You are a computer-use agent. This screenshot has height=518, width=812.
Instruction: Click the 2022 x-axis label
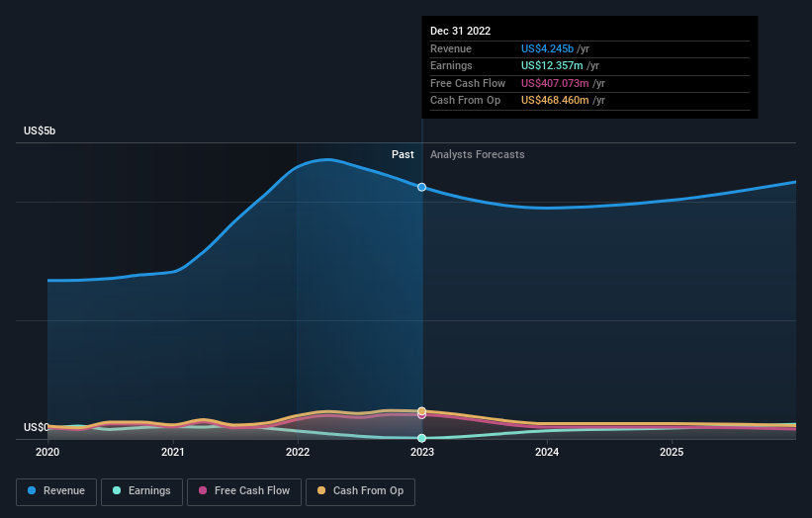[x=298, y=453]
